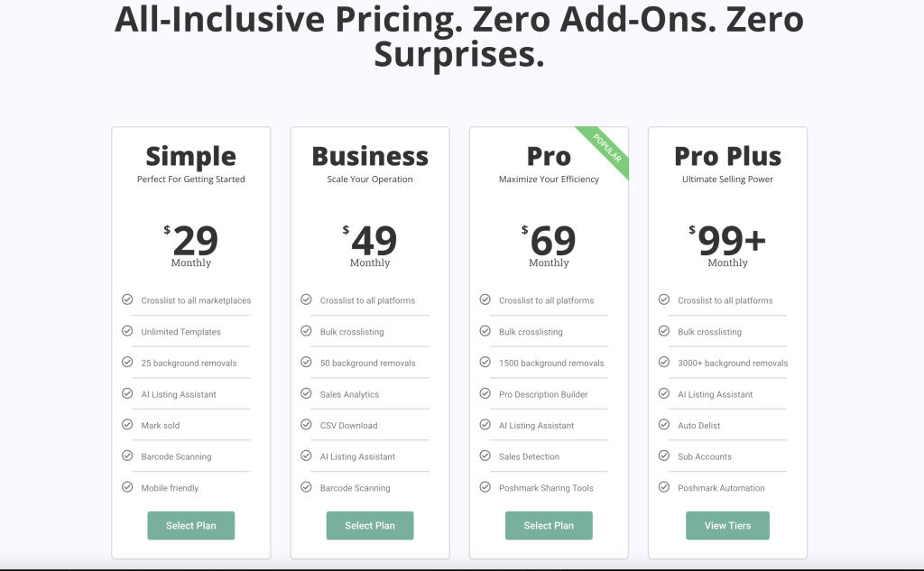Click the Poshmark Sharing Tools feature text

[546, 488]
